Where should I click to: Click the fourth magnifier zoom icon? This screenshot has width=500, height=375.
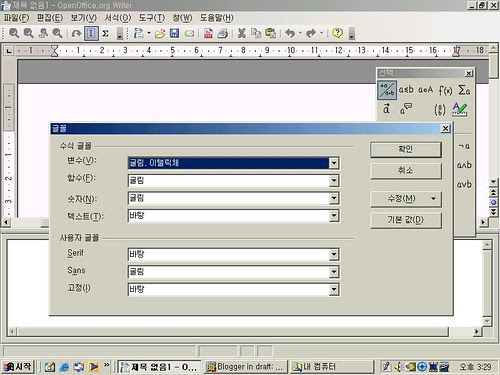tap(58, 33)
